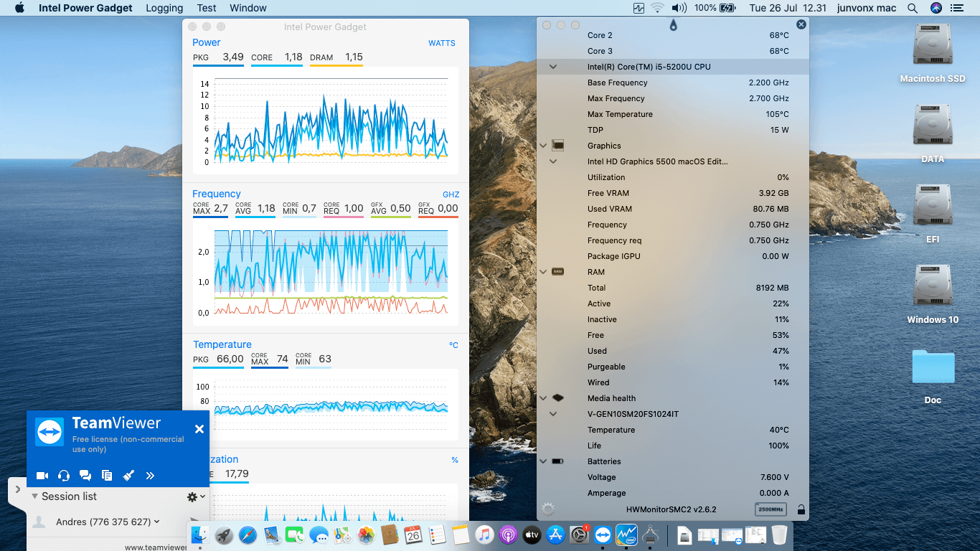Open TeamViewer voice over IP headset icon
980x551 pixels.
(x=64, y=475)
